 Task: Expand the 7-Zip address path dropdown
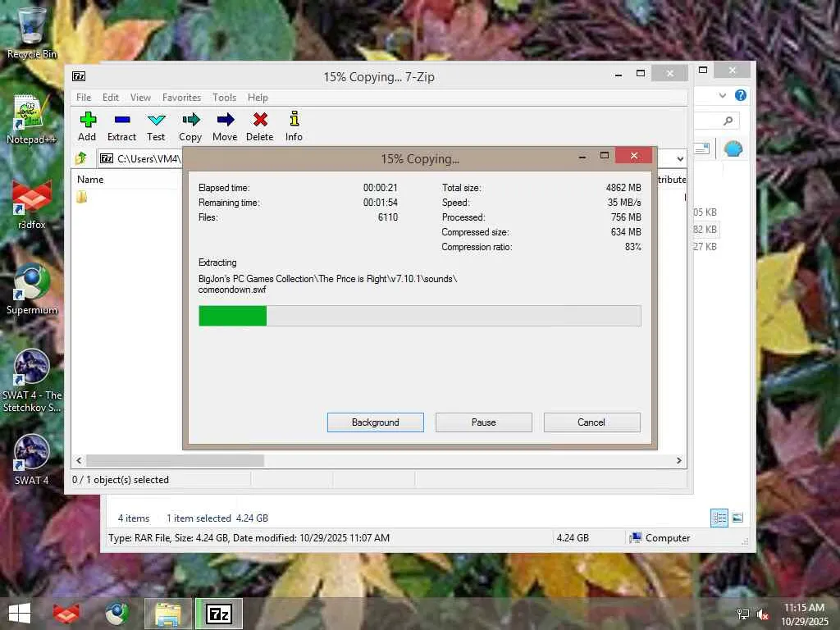click(x=680, y=158)
